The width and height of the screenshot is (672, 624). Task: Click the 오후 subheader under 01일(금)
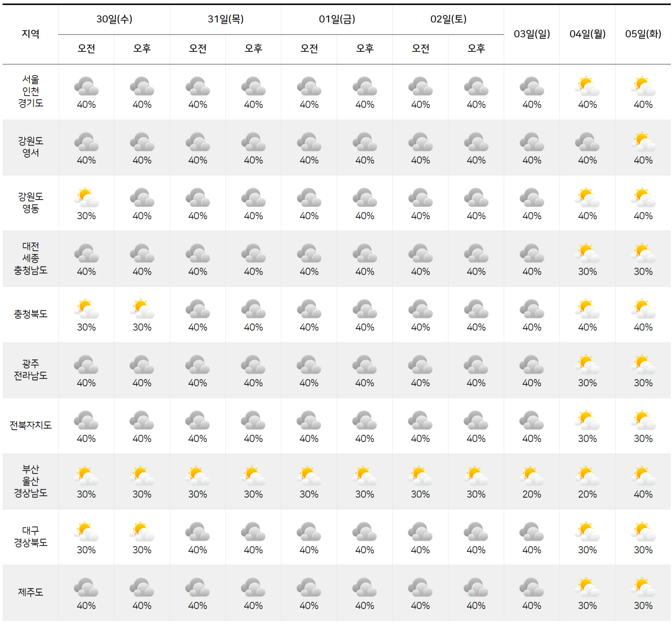point(365,48)
